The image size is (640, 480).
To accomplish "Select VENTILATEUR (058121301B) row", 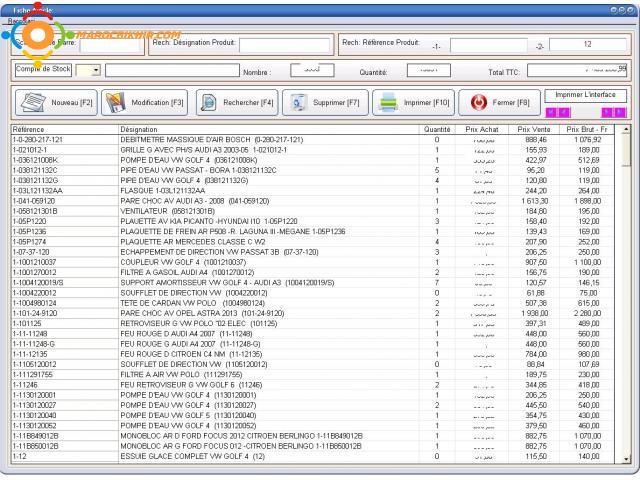I will (312, 211).
